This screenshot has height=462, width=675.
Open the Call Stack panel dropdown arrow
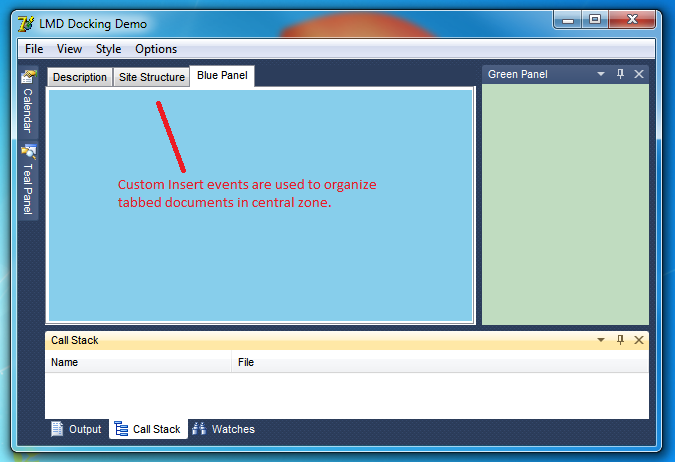point(601,340)
